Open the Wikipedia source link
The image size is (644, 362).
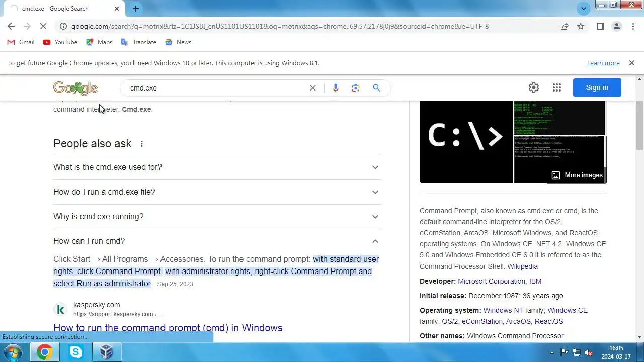(x=522, y=266)
